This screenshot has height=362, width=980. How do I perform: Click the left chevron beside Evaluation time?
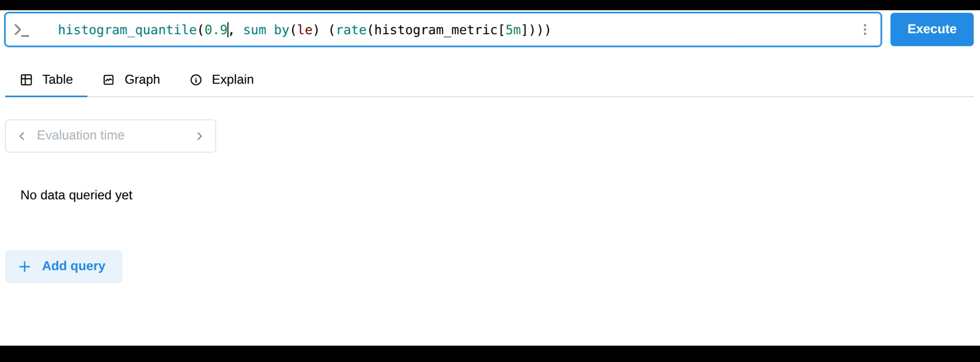tap(21, 136)
